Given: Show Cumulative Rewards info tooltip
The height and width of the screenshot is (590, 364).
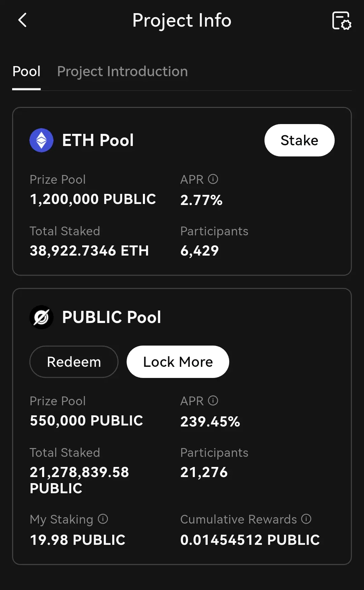Looking at the screenshot, I should (306, 519).
